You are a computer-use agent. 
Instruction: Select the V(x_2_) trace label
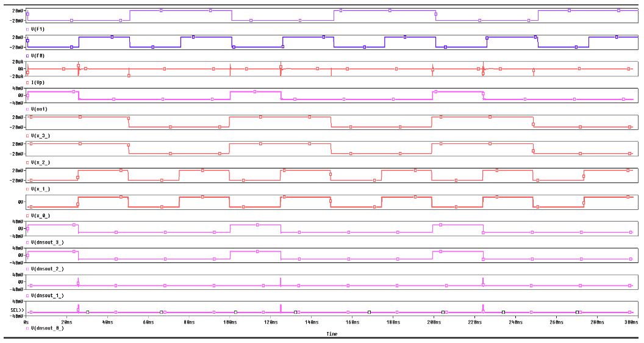coord(41,162)
